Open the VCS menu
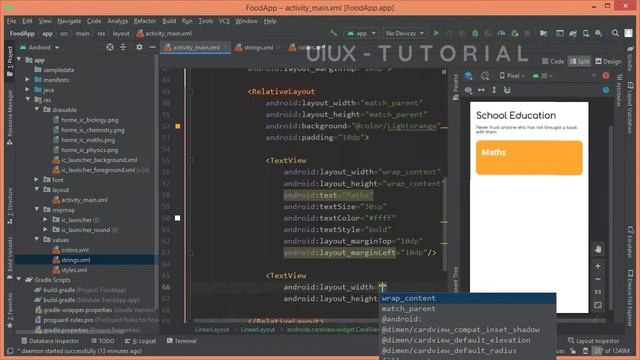This screenshot has height=360, width=640. (x=224, y=21)
